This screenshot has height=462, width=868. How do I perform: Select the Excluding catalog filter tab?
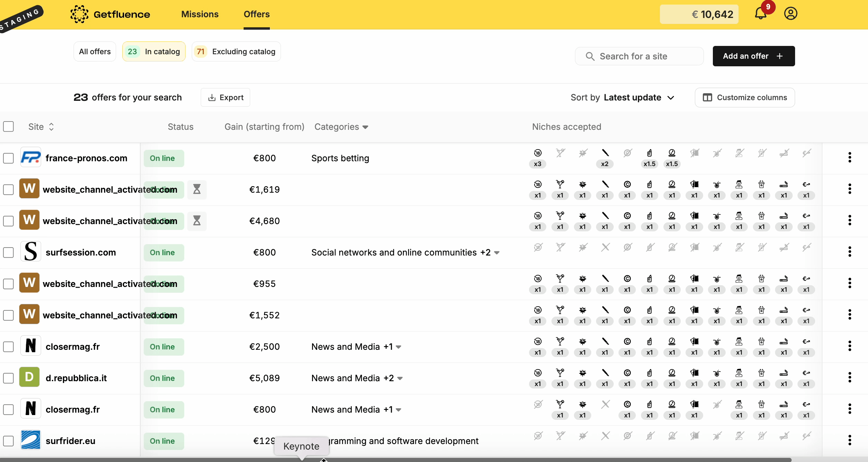[x=236, y=51]
